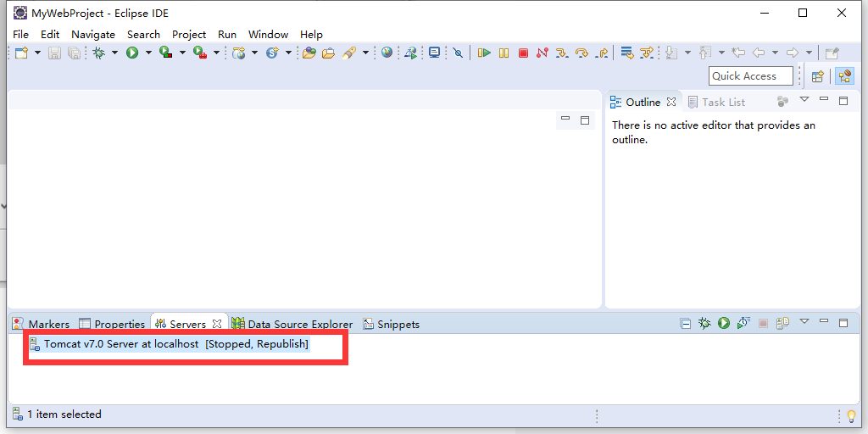Image resolution: width=868 pixels, height=434 pixels.
Task: Click the Search flashlight toolbar icon
Action: click(348, 53)
